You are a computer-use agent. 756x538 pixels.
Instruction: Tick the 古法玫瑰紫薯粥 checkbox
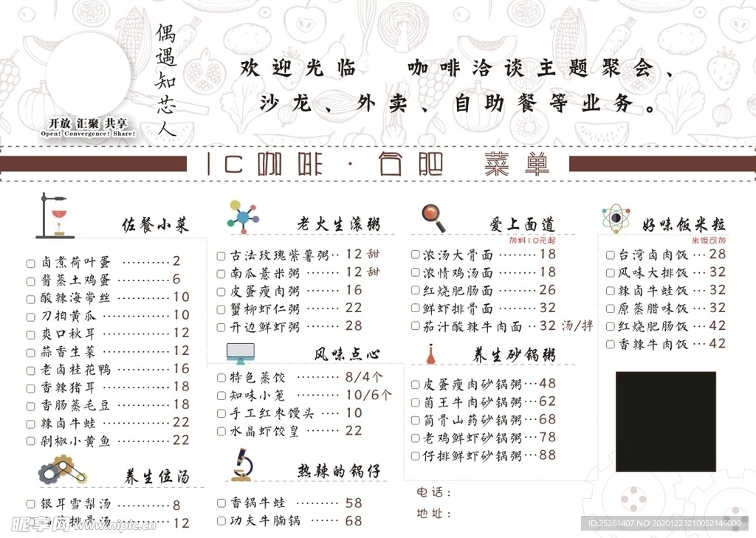[x=221, y=256]
